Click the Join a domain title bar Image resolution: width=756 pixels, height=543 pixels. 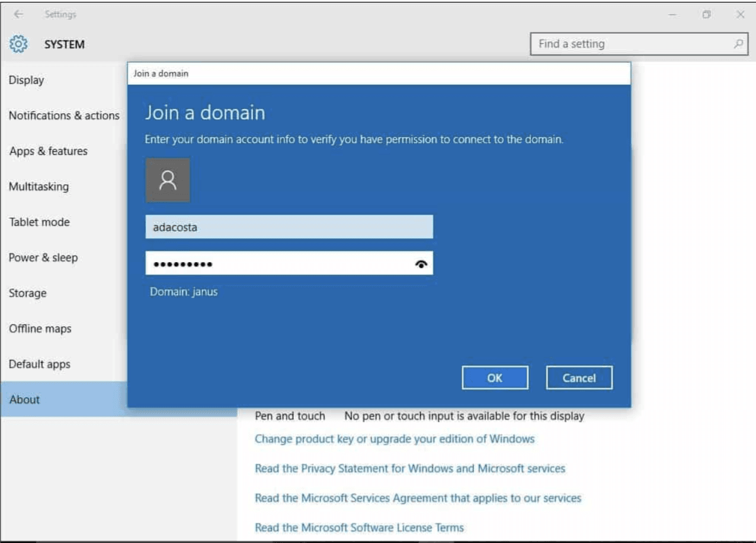click(379, 74)
